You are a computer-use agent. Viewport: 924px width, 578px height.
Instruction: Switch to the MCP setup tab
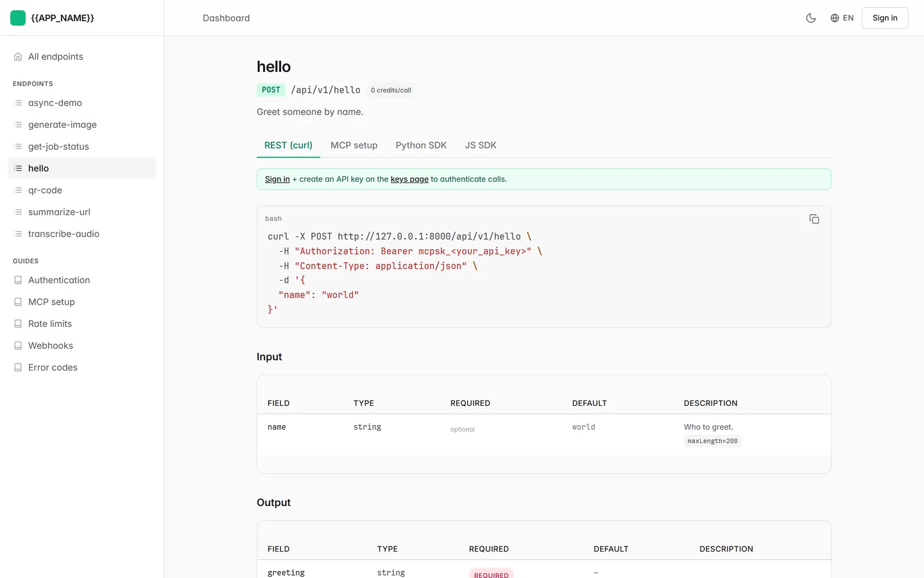[x=354, y=145]
